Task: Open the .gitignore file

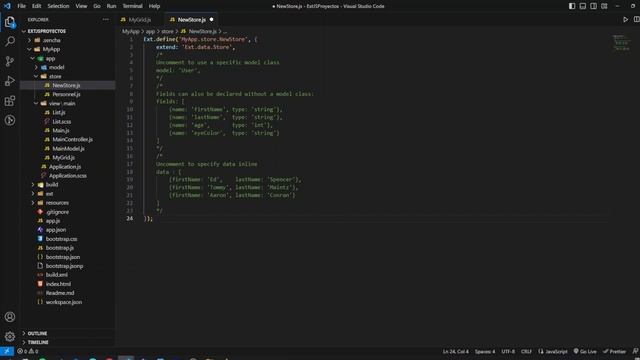Action: (x=57, y=212)
